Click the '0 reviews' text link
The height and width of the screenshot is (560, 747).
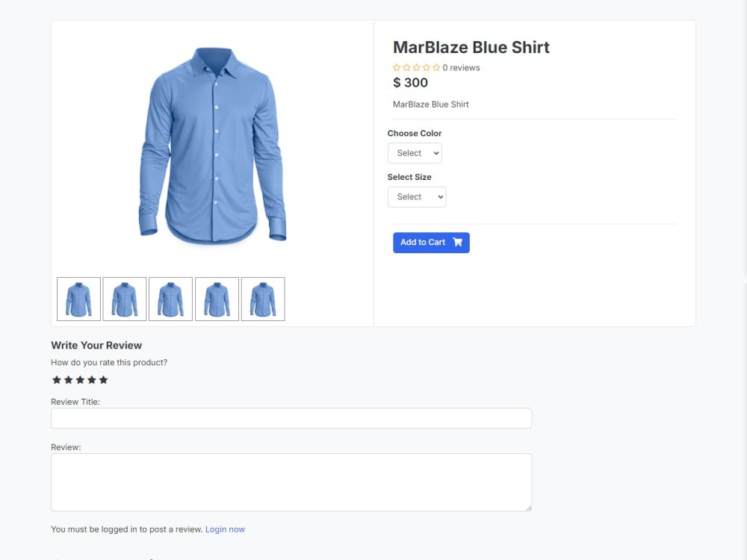pos(462,67)
